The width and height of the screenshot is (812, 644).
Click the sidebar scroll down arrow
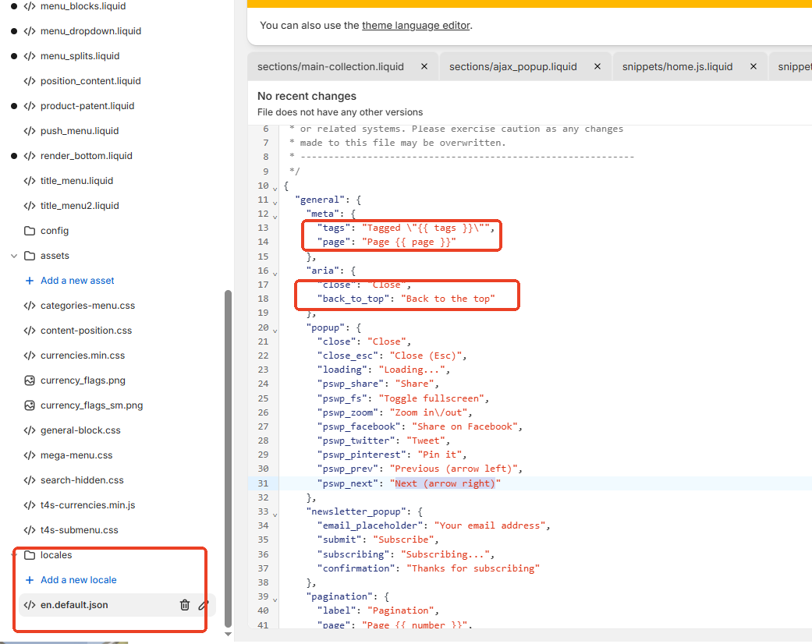[x=228, y=634]
